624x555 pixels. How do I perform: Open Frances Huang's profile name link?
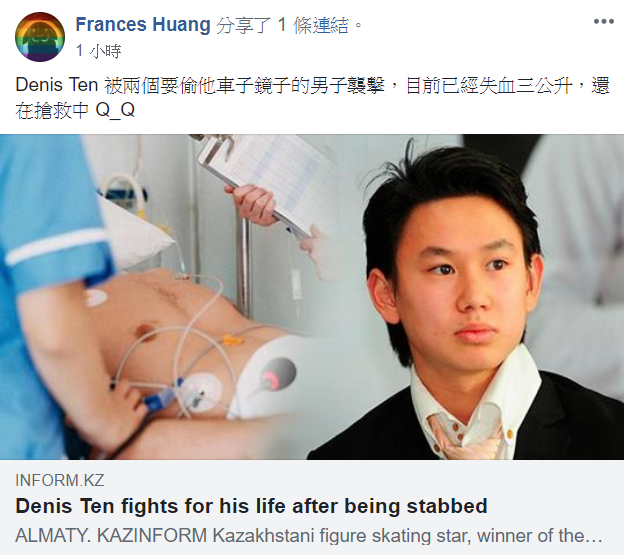coord(143,25)
